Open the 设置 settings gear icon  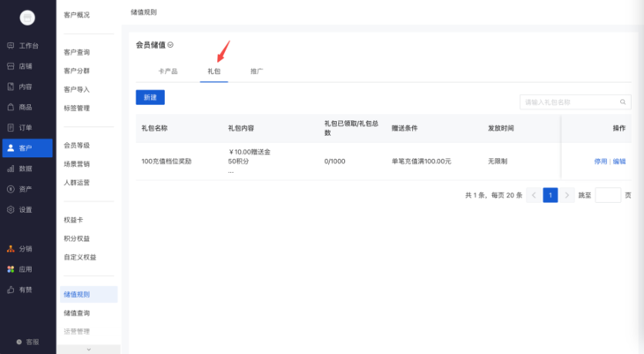(11, 209)
